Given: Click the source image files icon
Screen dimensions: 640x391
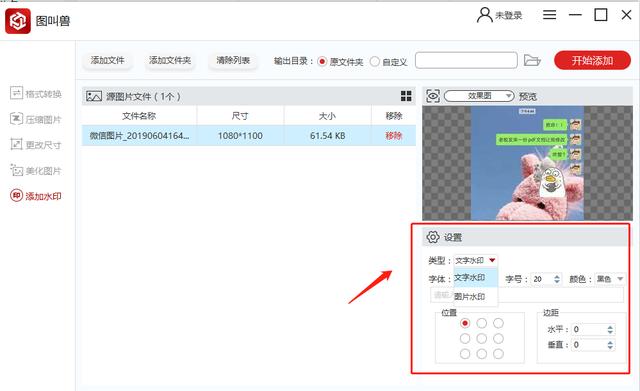Looking at the screenshot, I should tap(93, 96).
